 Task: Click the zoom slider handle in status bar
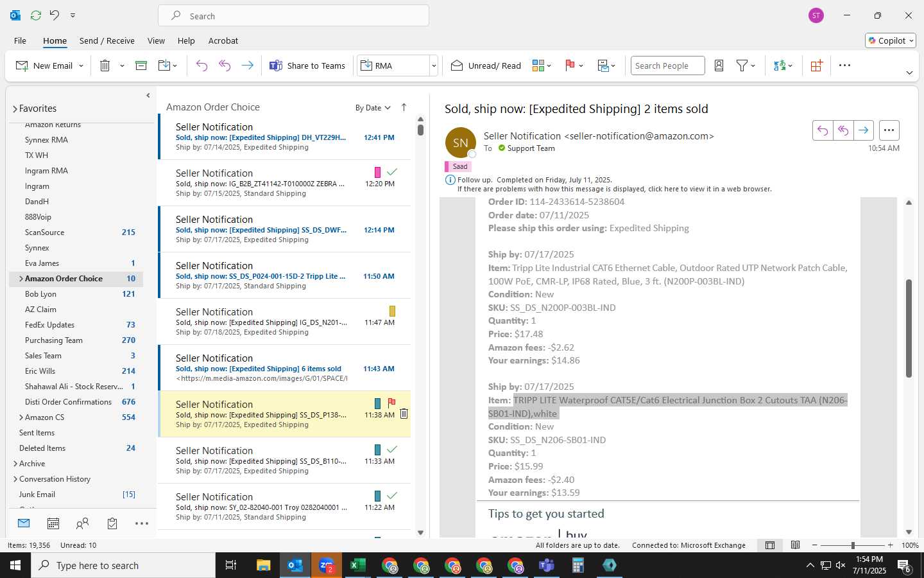pos(853,545)
